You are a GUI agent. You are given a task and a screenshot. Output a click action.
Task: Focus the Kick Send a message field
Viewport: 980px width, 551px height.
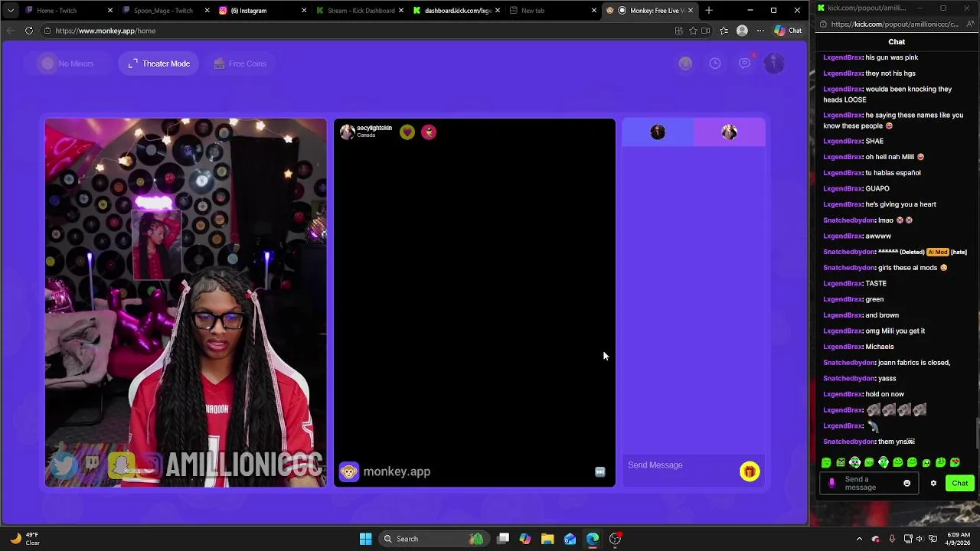(x=869, y=484)
